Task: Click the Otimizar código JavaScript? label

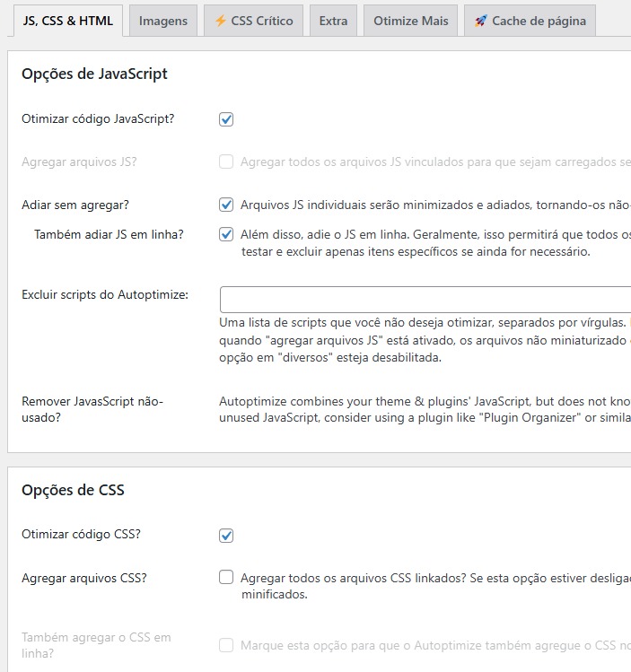Action: (98, 119)
